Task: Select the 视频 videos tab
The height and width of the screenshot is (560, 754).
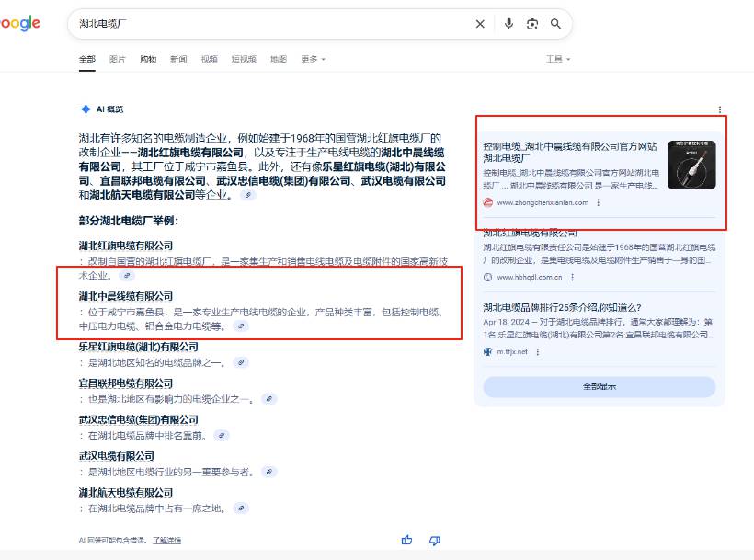Action: click(x=210, y=59)
